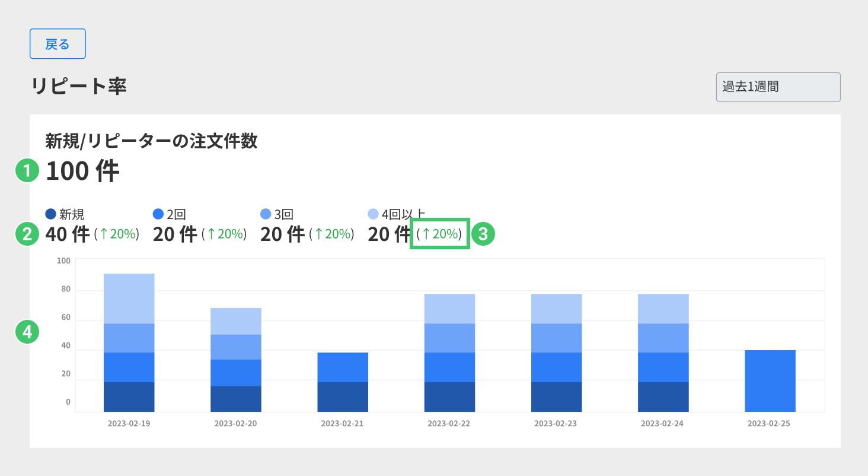This screenshot has width=868, height=476.
Task: Click the リピート率 page heading
Action: pos(78,87)
